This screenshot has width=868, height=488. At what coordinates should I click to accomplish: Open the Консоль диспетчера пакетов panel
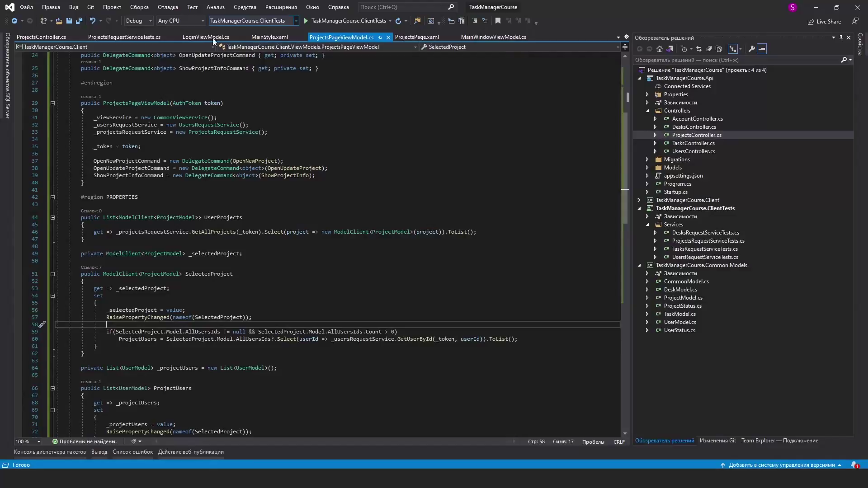coord(50,452)
